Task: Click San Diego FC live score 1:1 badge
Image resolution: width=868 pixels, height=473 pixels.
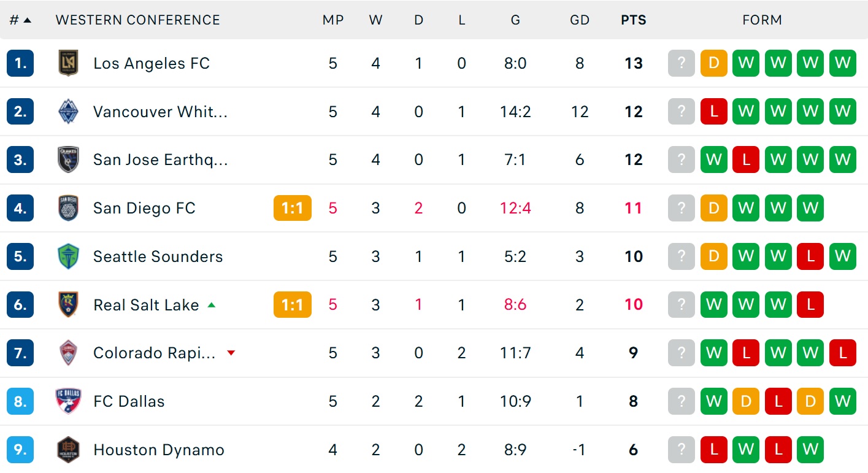Action: (x=293, y=208)
